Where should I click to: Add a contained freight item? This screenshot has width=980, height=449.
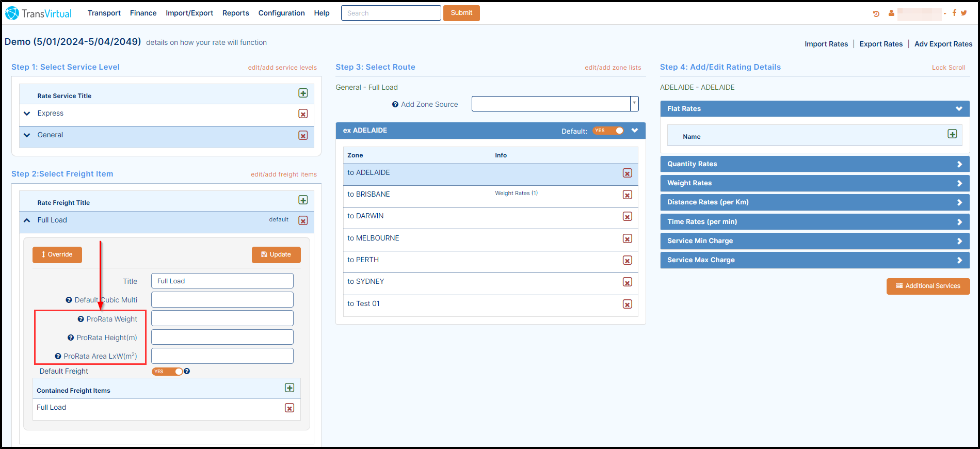click(290, 388)
